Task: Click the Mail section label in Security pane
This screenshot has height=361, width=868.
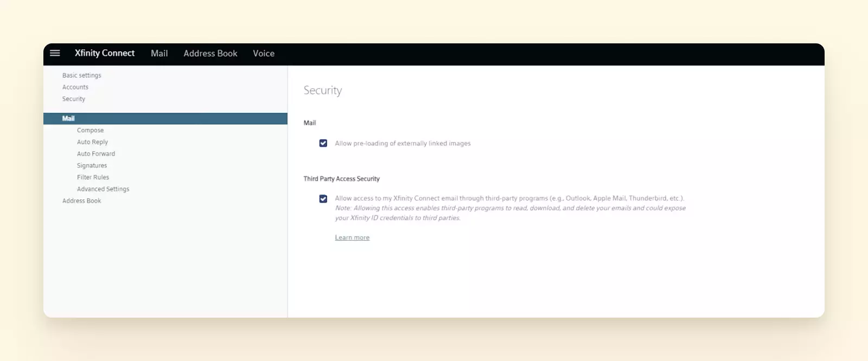Action: click(310, 123)
